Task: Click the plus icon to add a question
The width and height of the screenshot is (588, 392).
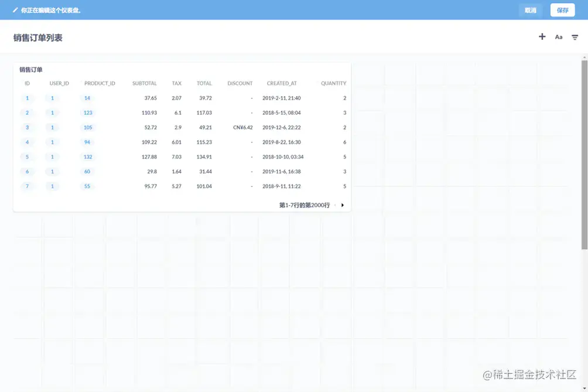Action: 542,37
